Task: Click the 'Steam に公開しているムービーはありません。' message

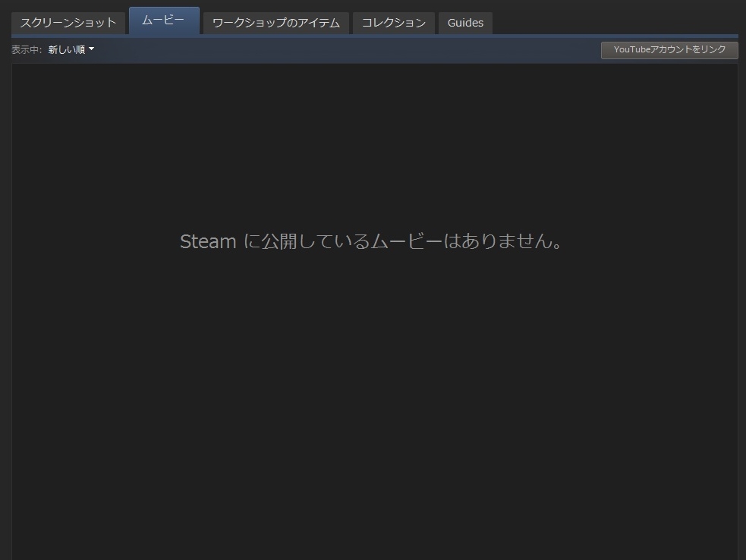Action: click(x=371, y=241)
